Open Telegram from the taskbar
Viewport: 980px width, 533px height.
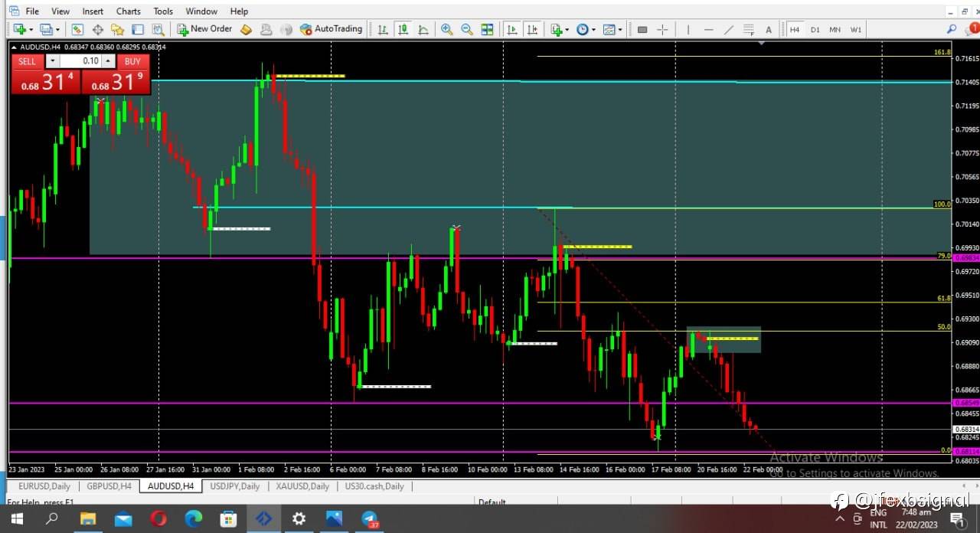pos(370,519)
